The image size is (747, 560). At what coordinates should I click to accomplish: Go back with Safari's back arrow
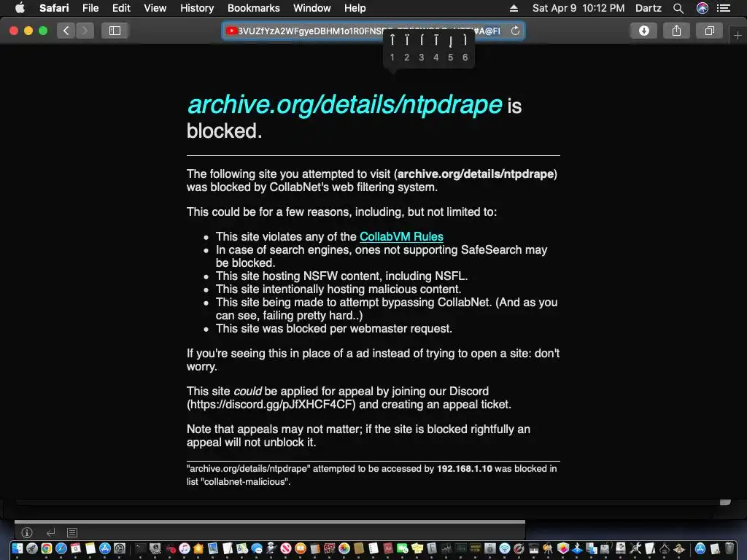coord(66,31)
